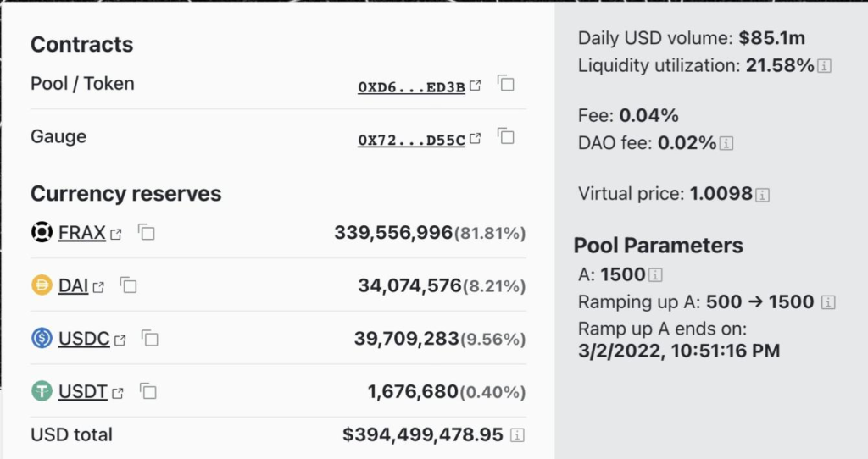Screen dimensions: 868x459
Task: Select the Daily USD volume $85.1m
Action: [771, 37]
